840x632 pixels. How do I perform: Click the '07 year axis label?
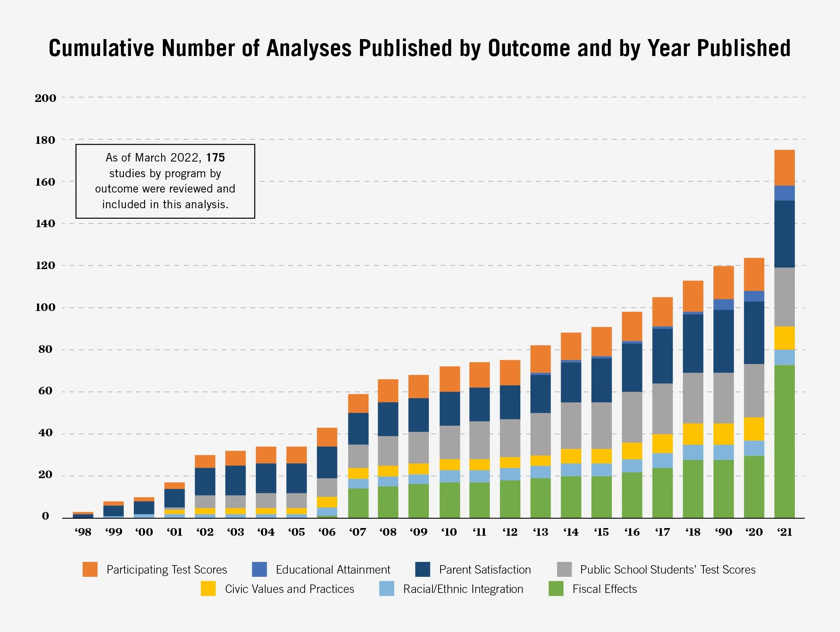(358, 532)
